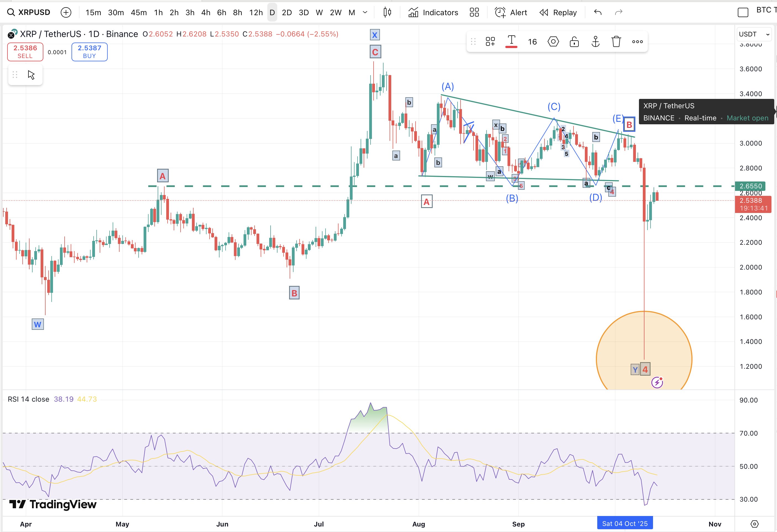Click the TradingView logo link
The image size is (777, 532).
(x=54, y=505)
